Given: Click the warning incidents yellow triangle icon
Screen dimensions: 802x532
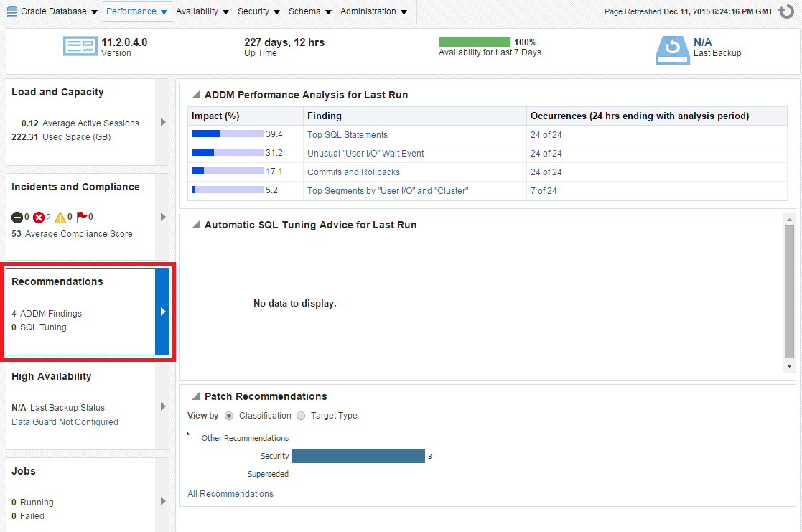Looking at the screenshot, I should (x=60, y=218).
